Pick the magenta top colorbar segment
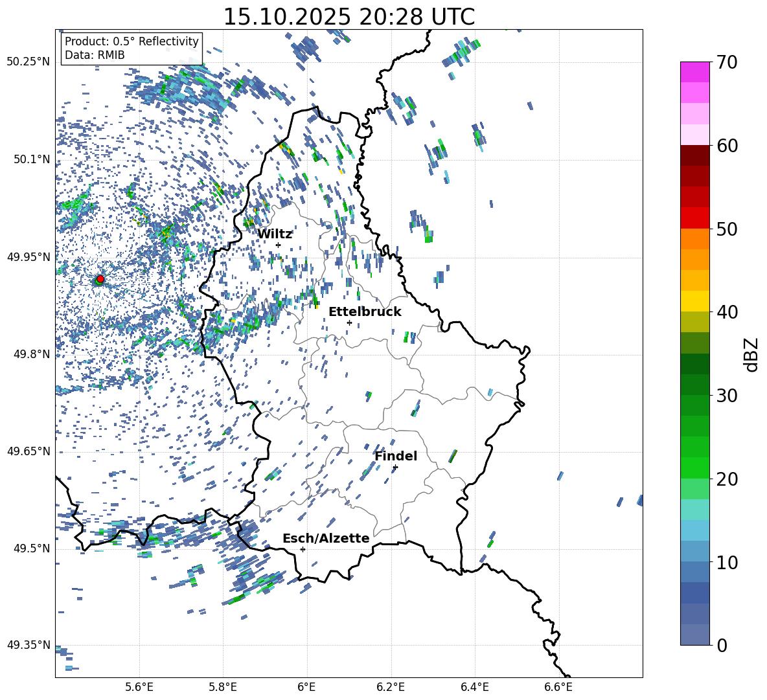Screen dimensions: 767x700 [695, 72]
